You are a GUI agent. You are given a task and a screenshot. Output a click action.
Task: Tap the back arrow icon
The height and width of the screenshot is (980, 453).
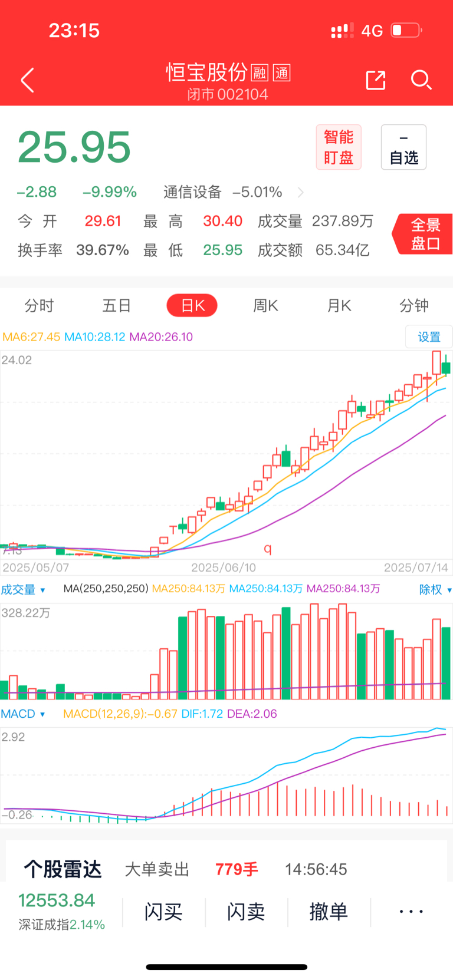click(x=27, y=80)
